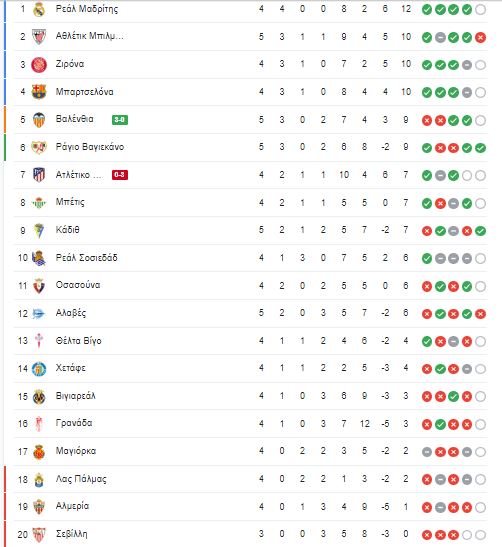
Task: Click the green 3-0 score badge
Action: [120, 120]
